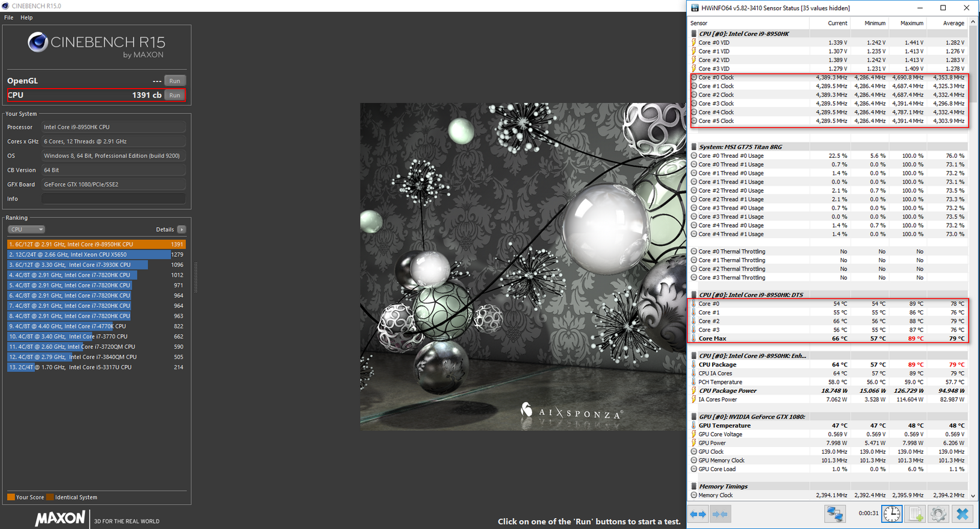The height and width of the screenshot is (529, 980).
Task: Click the Maximum column header
Action: (x=907, y=23)
